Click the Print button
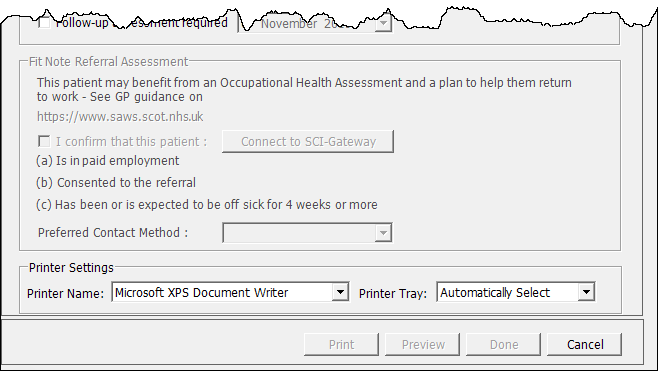The width and height of the screenshot is (658, 371). (x=341, y=345)
